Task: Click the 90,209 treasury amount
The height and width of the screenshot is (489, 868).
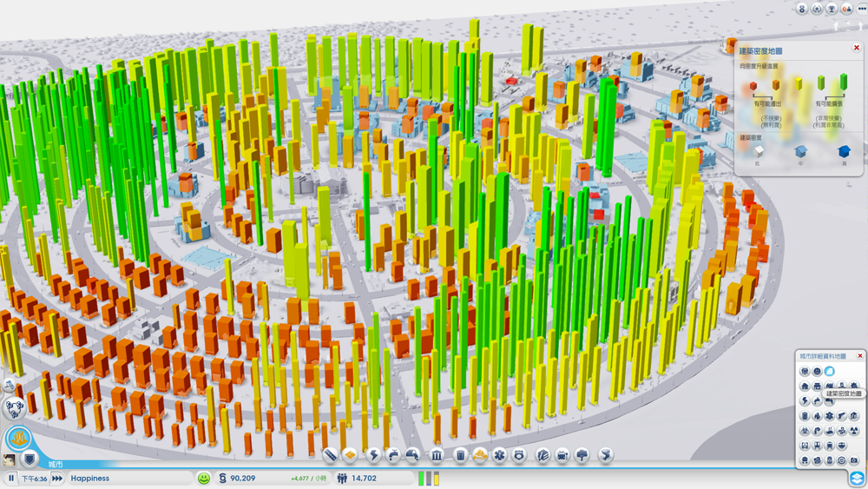Action: coord(242,478)
